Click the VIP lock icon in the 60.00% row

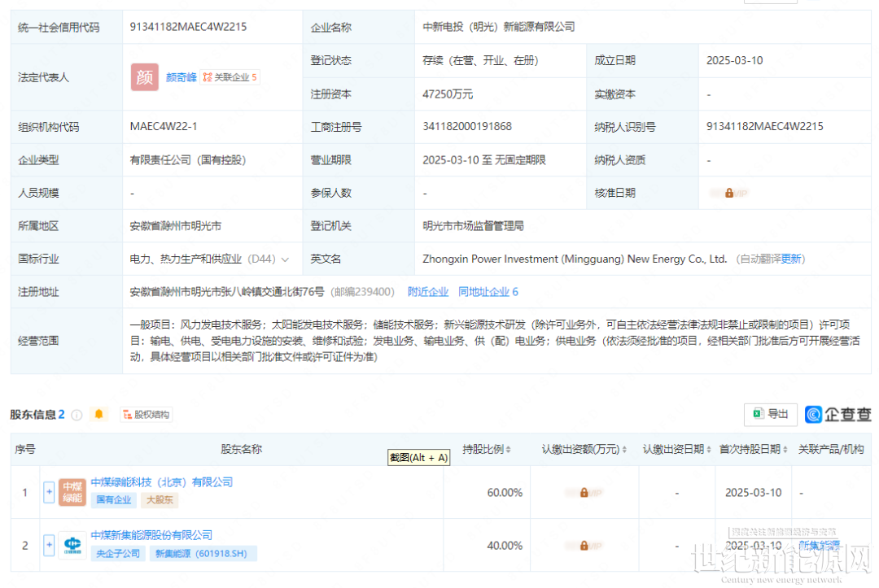pos(584,493)
